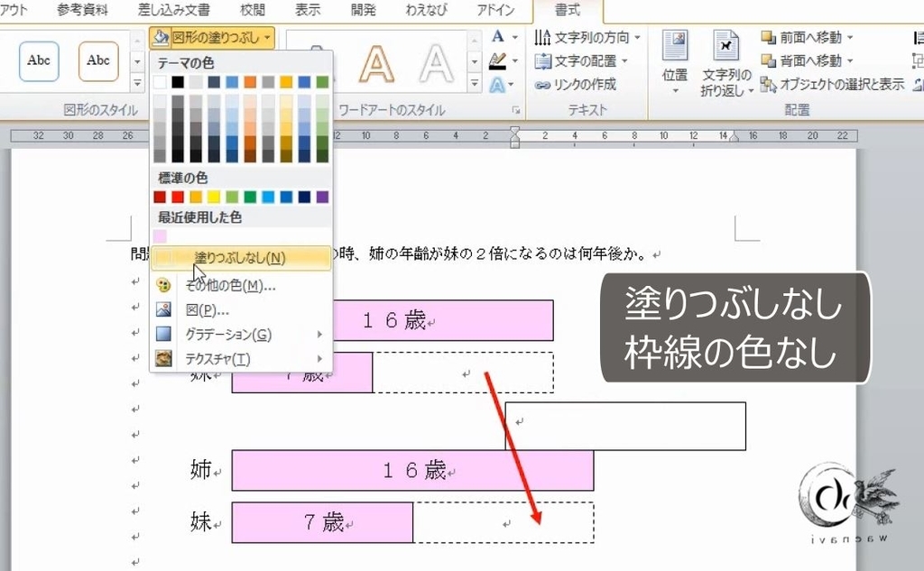The height and width of the screenshot is (571, 924).
Task: Pick black in theme colors top row
Action: click(178, 82)
